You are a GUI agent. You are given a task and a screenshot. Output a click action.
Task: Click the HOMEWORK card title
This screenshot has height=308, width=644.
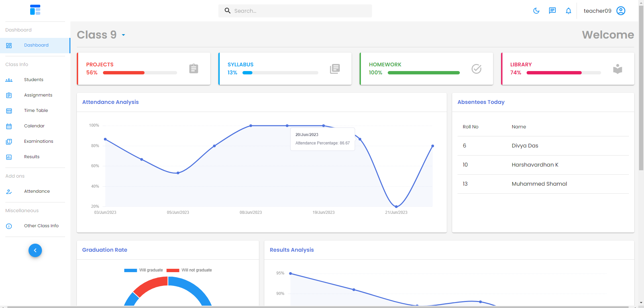(x=385, y=65)
